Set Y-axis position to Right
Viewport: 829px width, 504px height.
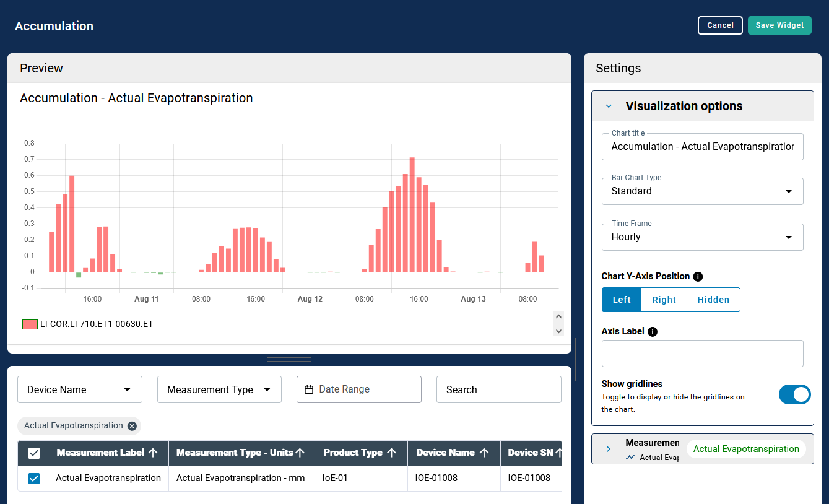tap(664, 300)
